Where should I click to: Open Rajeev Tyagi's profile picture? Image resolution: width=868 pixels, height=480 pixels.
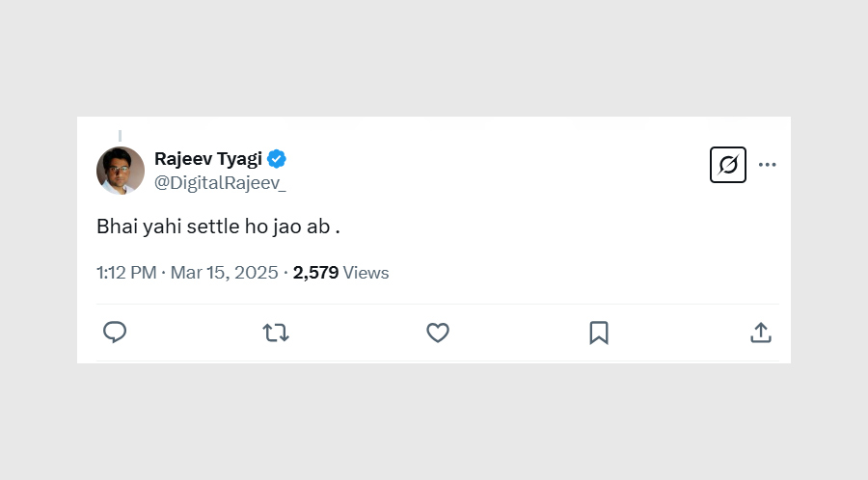coord(121,171)
